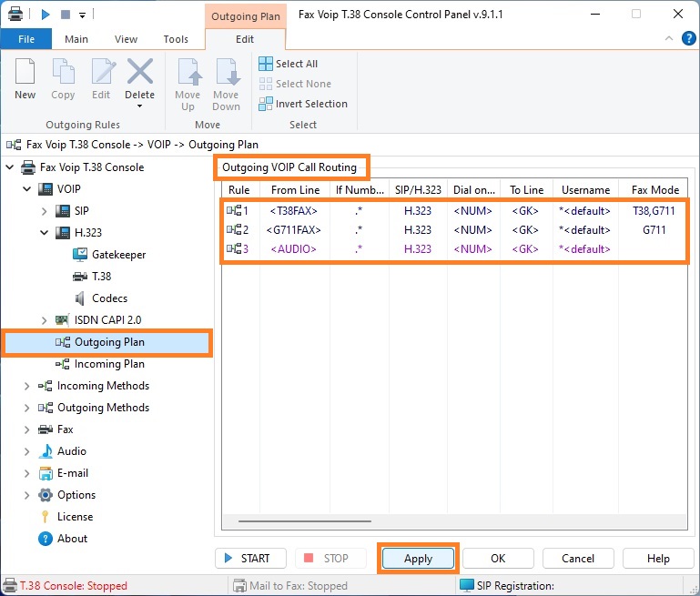Click the Options gear icon
The height and width of the screenshot is (596, 700).
coord(46,495)
